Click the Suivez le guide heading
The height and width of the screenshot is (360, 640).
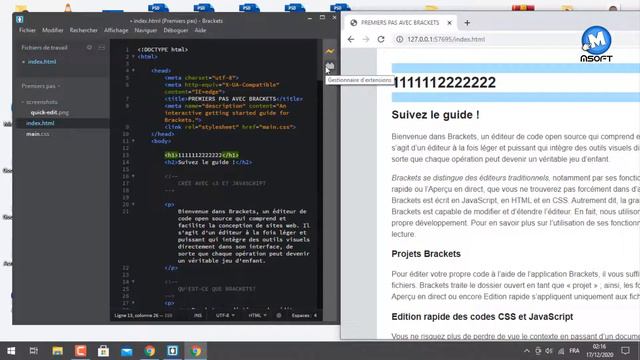[x=435, y=115]
